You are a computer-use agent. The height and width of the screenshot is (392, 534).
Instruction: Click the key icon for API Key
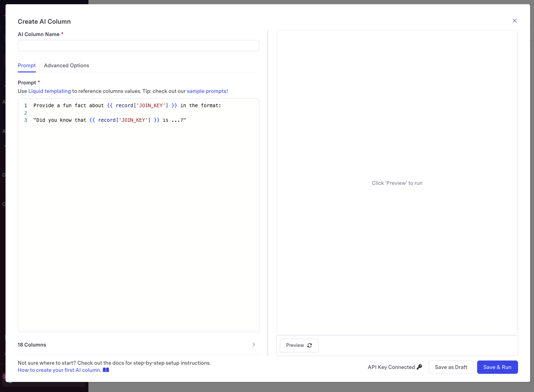[x=419, y=367]
